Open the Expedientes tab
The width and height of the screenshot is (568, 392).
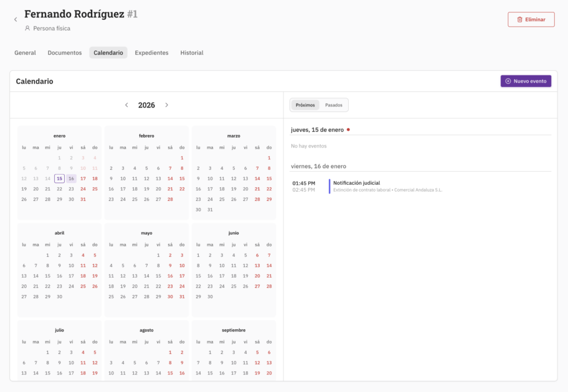[x=151, y=53]
